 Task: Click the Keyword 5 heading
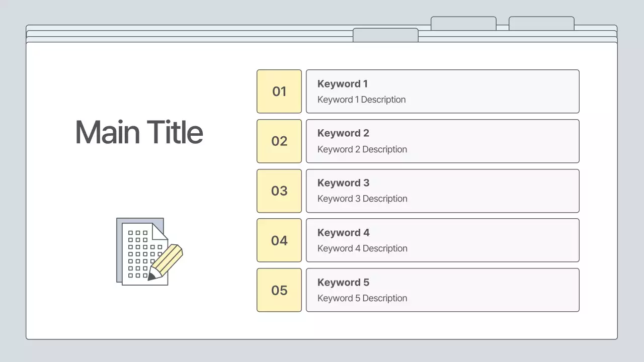pyautogui.click(x=343, y=283)
